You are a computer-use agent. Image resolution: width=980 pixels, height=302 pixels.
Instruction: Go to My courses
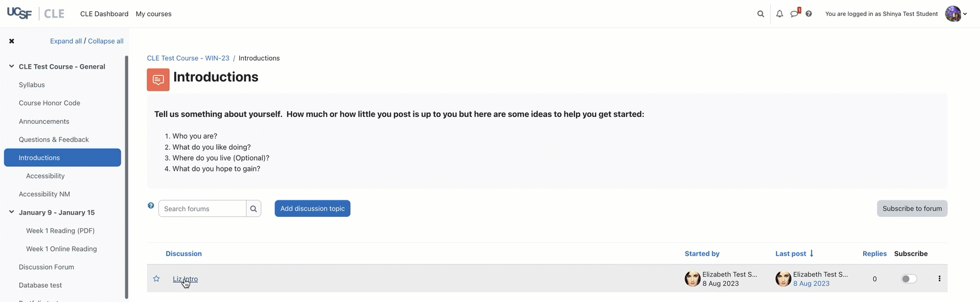point(153,14)
